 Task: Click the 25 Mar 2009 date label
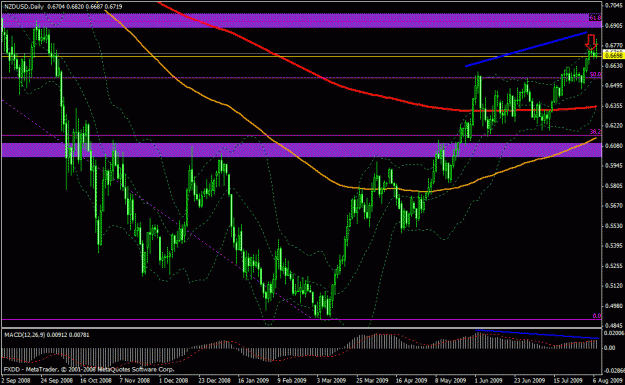pos(372,380)
